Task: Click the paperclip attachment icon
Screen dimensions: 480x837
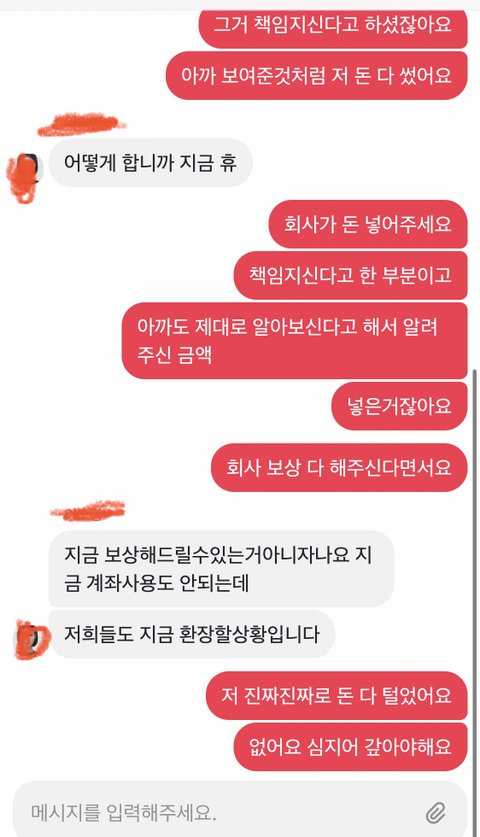Action: coord(436,814)
